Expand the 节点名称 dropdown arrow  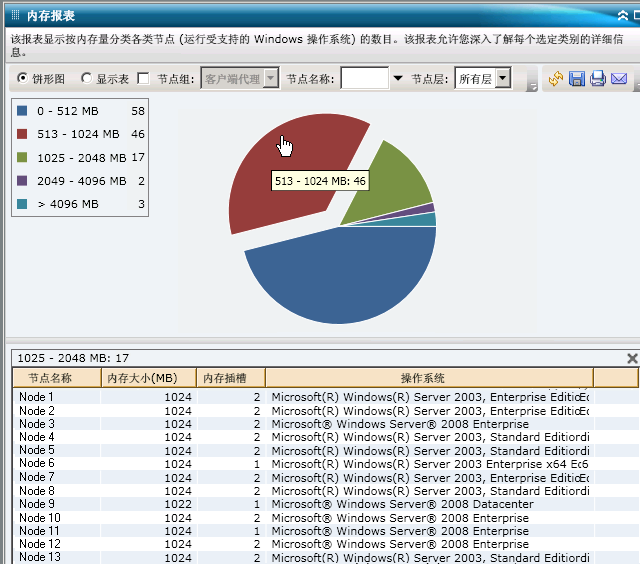click(398, 78)
